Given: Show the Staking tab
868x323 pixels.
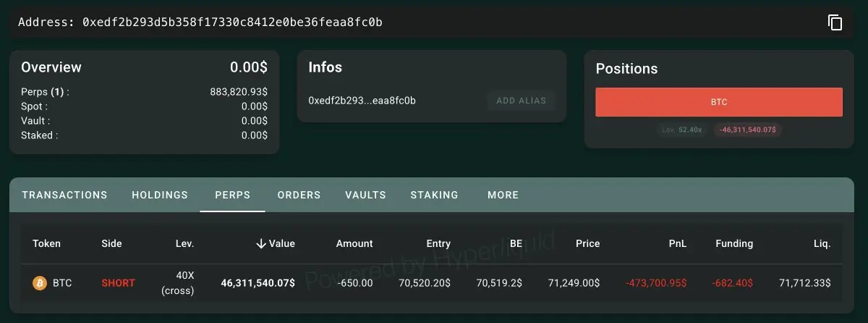Looking at the screenshot, I should pos(434,195).
